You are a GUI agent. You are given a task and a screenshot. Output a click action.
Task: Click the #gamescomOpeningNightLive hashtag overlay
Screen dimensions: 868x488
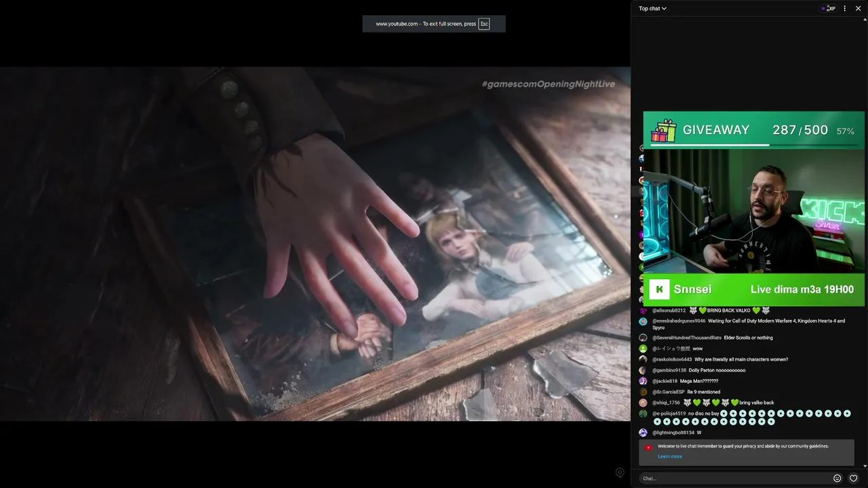[548, 84]
